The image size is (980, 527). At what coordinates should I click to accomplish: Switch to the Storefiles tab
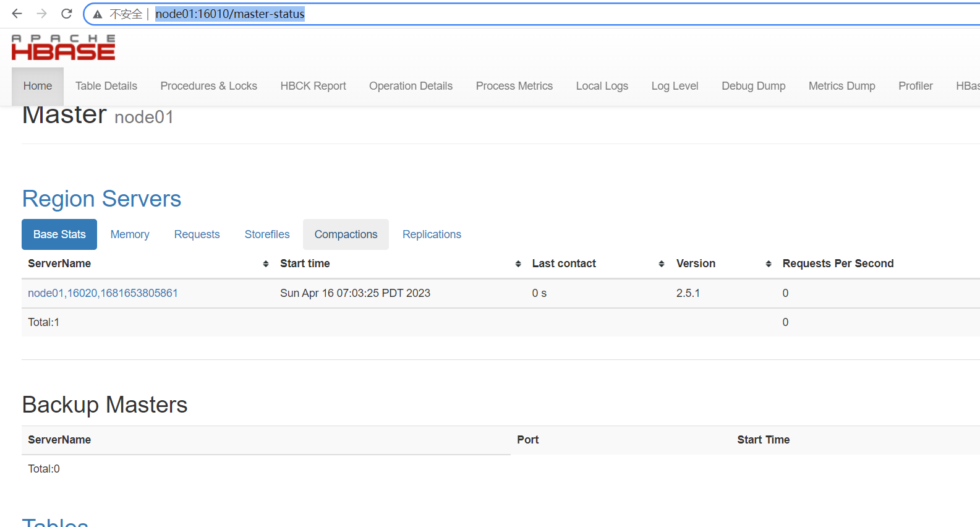[x=267, y=234]
